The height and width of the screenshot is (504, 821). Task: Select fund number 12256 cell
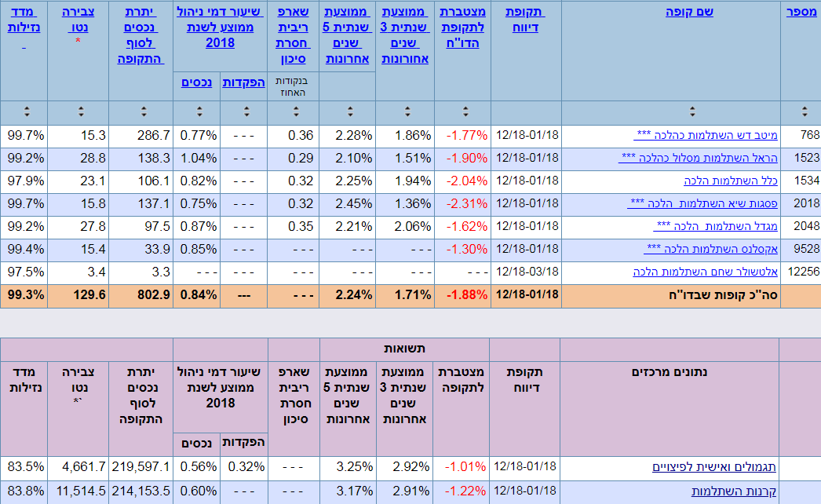pos(801,272)
